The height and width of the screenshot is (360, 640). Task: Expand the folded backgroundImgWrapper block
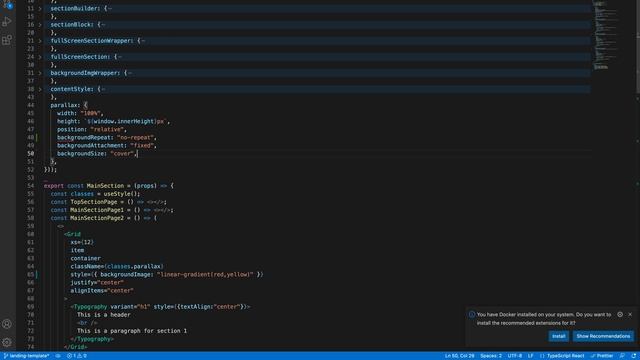tap(40, 73)
